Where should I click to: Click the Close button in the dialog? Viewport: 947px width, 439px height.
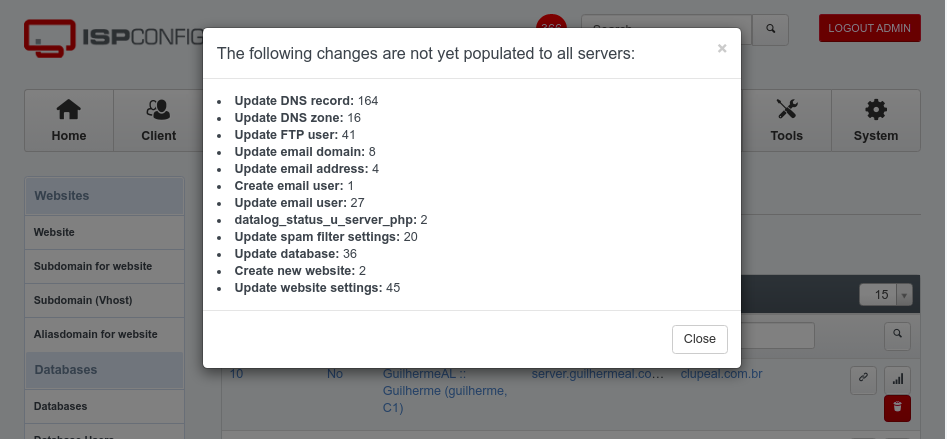pos(699,339)
